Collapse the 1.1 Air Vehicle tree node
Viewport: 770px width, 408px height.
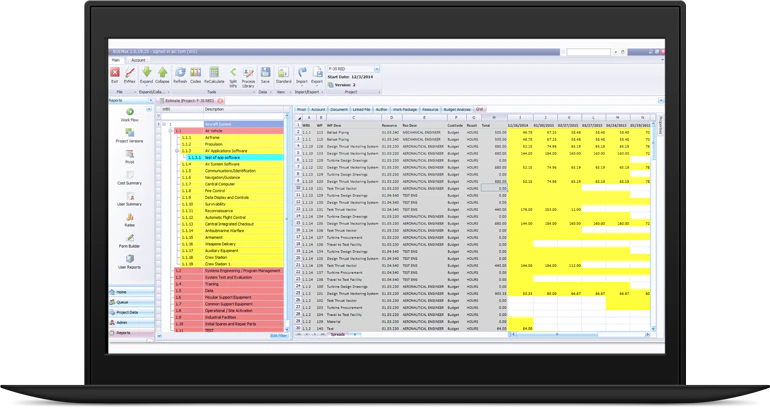point(171,131)
